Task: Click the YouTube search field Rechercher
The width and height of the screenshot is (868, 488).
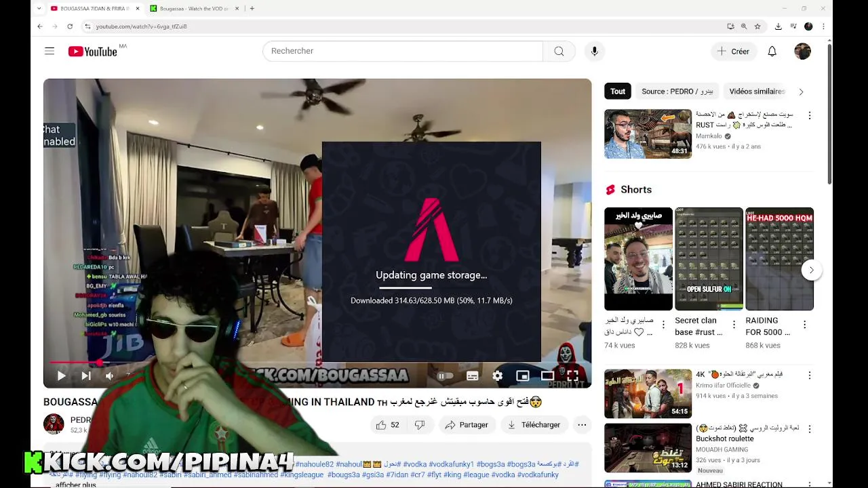Action: (403, 51)
